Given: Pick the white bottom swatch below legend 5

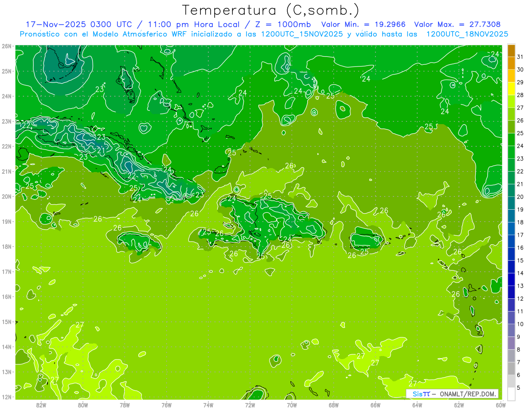Looking at the screenshot, I should 512,394.
